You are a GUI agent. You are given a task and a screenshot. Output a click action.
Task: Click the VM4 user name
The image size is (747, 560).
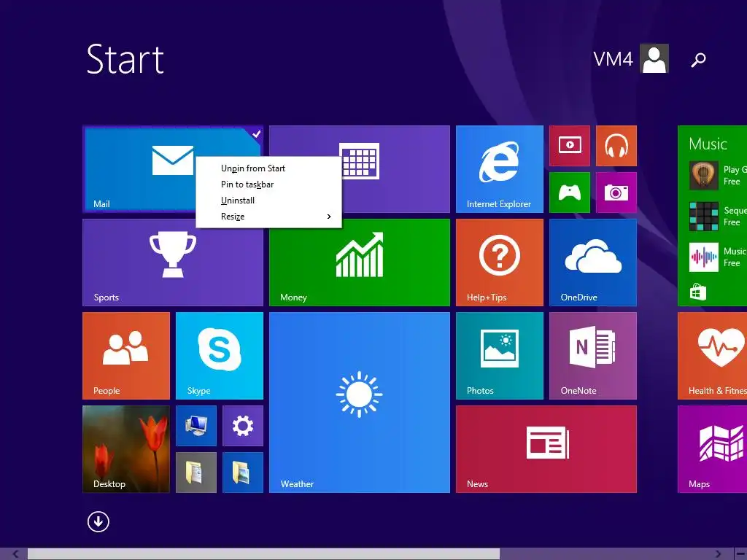[613, 59]
